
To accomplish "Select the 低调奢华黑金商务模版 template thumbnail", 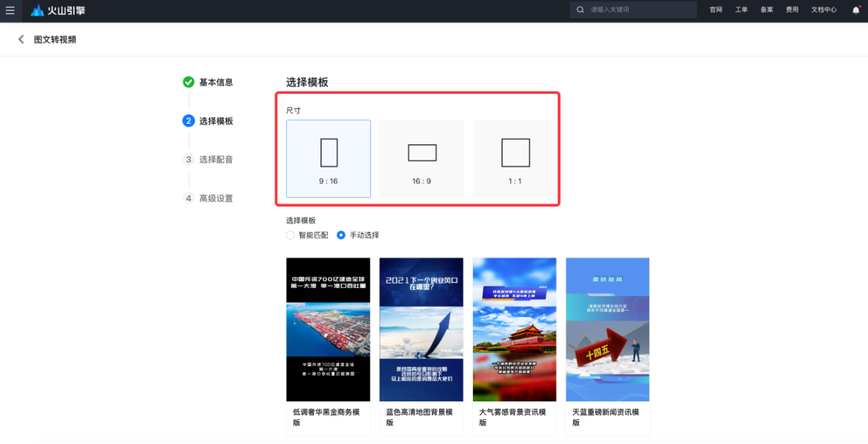I will pos(328,329).
